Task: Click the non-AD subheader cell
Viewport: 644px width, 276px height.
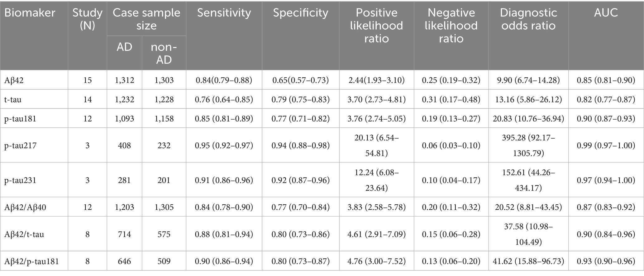Action: pyautogui.click(x=164, y=53)
